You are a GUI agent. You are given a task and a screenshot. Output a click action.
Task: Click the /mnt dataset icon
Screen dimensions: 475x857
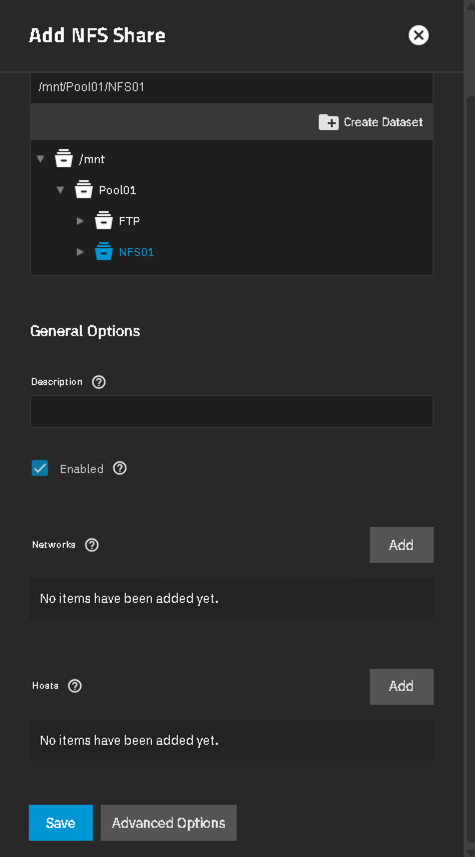[x=64, y=159]
